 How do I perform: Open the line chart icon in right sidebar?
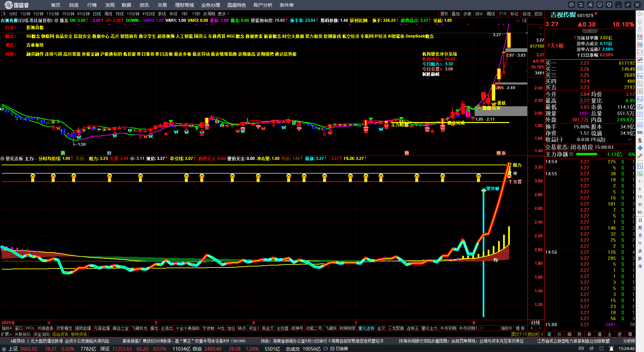[x=640, y=53]
